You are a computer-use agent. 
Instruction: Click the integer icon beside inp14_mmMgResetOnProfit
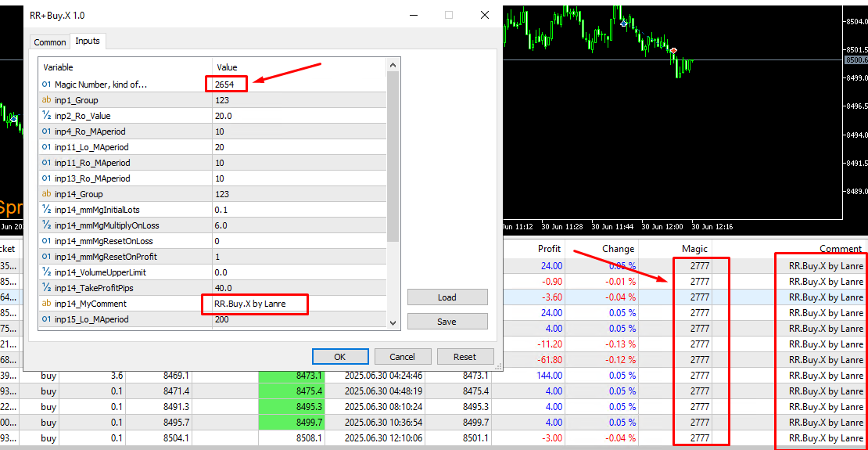(x=46, y=257)
